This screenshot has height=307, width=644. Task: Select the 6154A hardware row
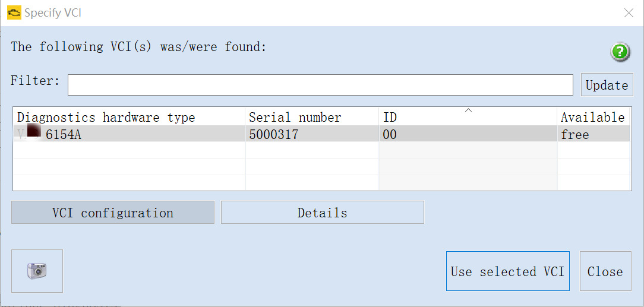[x=64, y=135]
